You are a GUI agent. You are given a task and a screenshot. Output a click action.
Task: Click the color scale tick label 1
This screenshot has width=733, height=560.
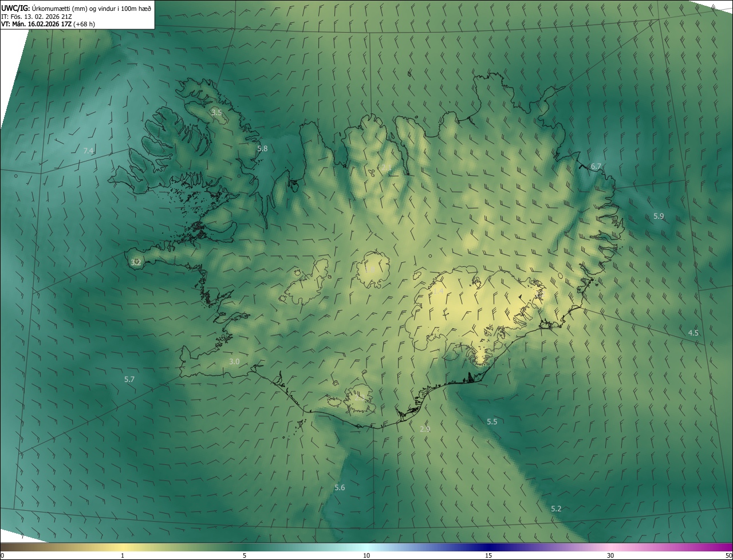[123, 555]
